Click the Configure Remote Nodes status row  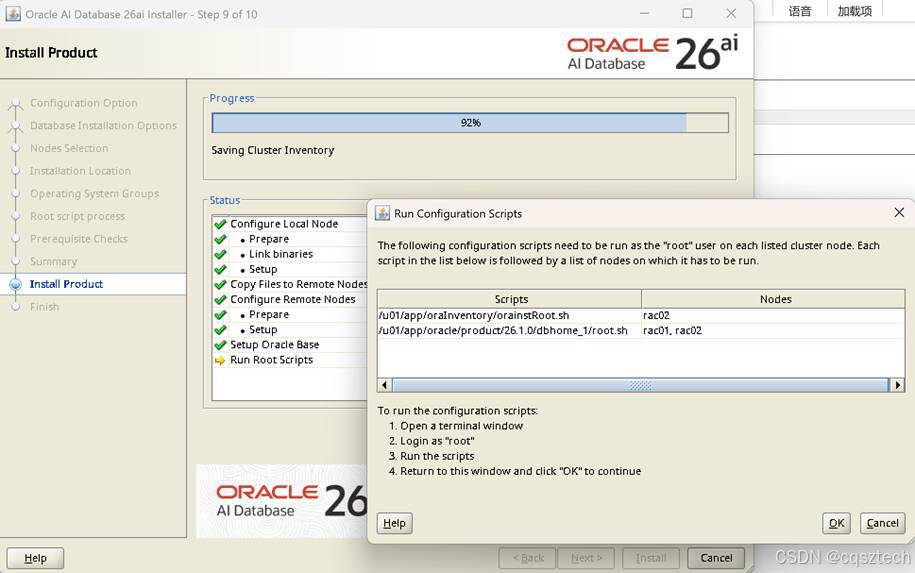point(290,299)
